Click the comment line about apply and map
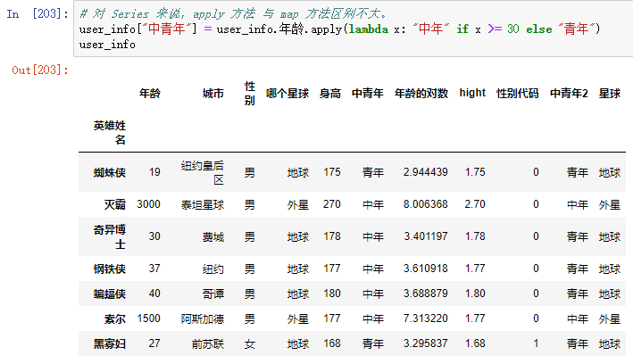The image size is (633, 364). tap(233, 14)
